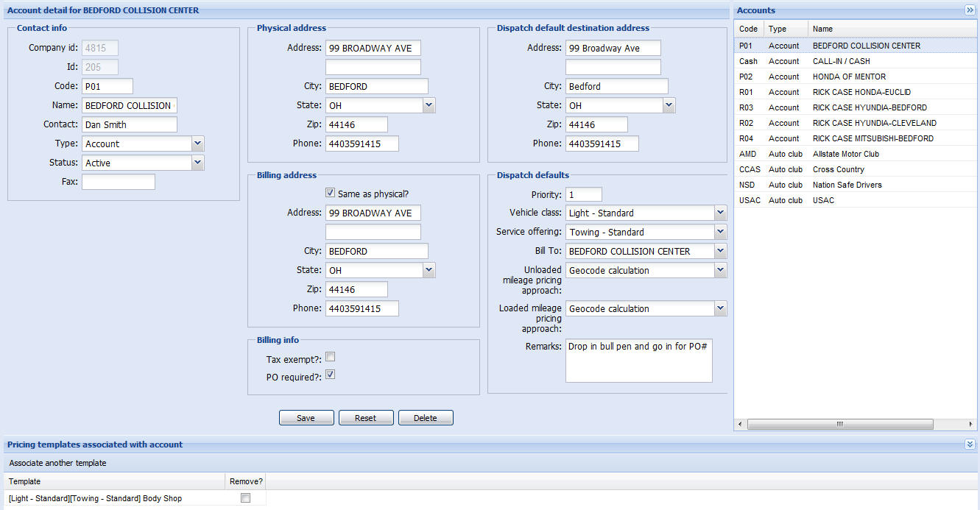Open the Bill To dropdown
980x510 pixels.
point(720,251)
